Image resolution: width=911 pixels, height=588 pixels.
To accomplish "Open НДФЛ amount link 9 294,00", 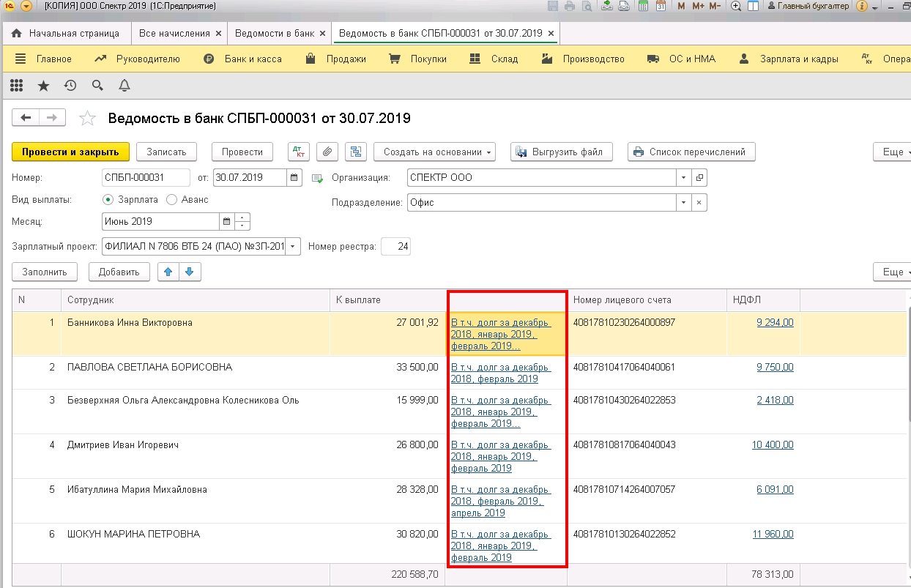I will click(x=775, y=322).
